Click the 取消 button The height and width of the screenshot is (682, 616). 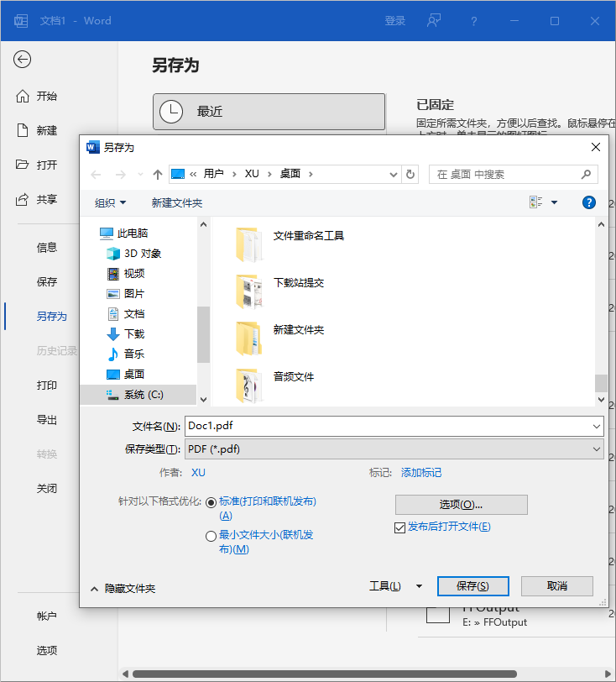(x=557, y=586)
